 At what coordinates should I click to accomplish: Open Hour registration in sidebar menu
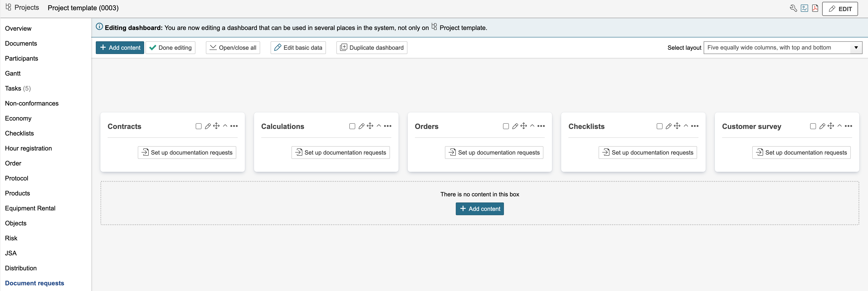click(x=28, y=148)
